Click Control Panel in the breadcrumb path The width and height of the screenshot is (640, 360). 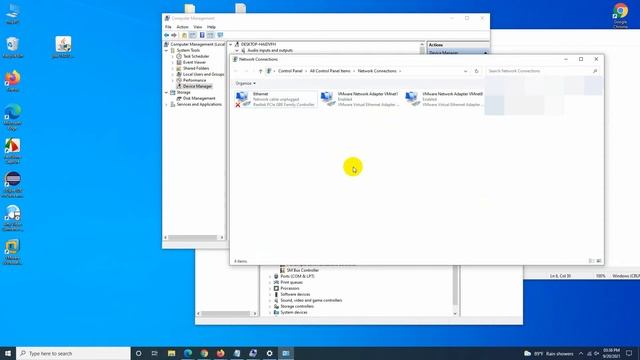[290, 71]
